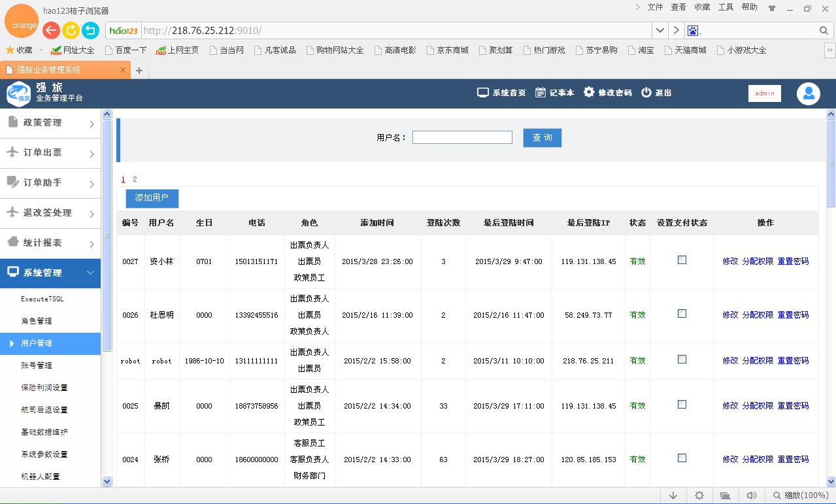836x504 pixels.
Task: Click the page scrollbar down arrow
Action: pos(831,481)
